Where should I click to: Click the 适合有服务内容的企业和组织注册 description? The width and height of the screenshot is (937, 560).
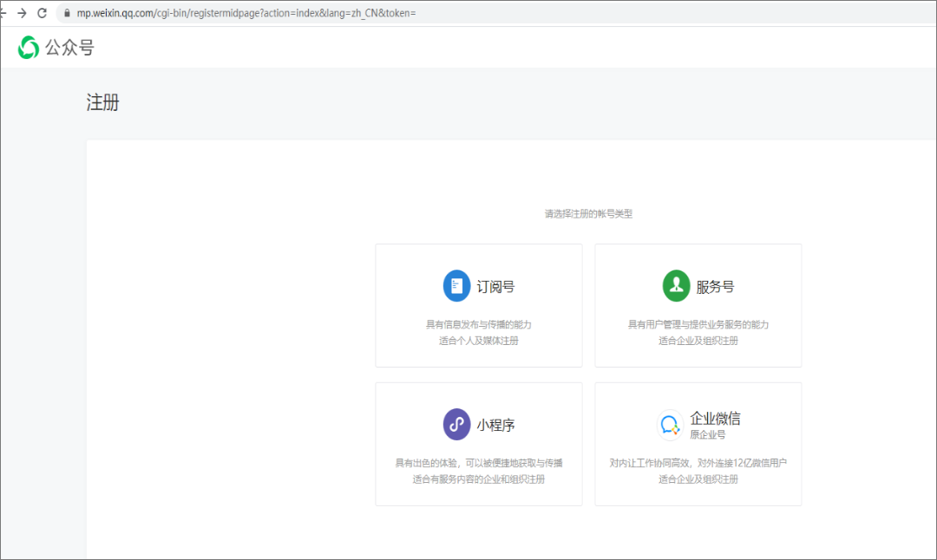pyautogui.click(x=478, y=479)
